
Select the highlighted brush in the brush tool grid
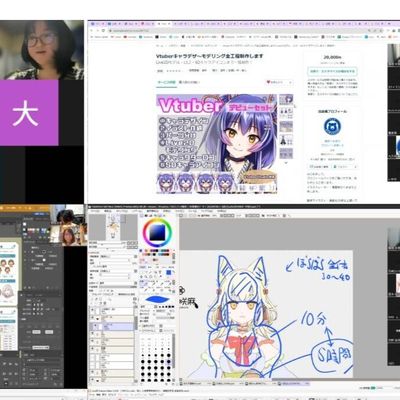tap(143, 283)
